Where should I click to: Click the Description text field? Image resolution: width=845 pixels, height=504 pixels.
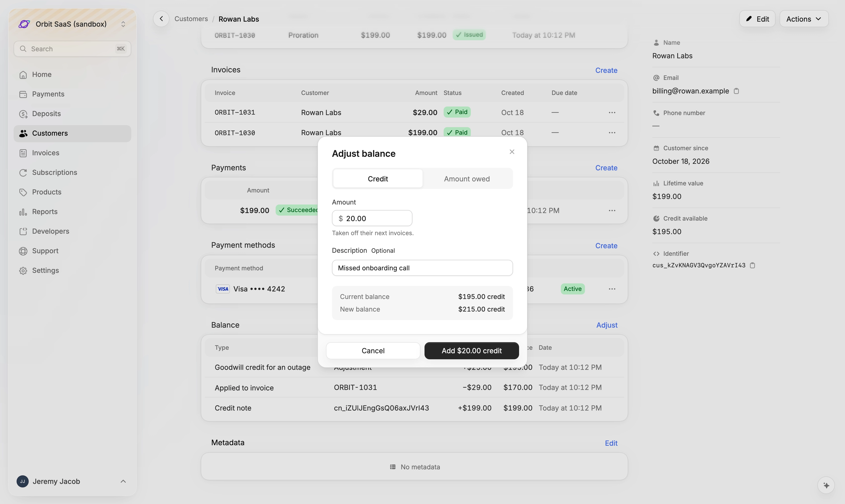pos(422,268)
